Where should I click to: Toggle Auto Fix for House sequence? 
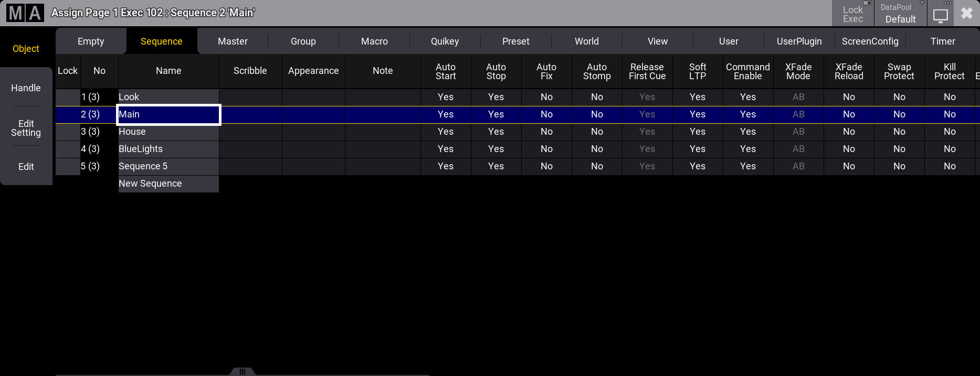pyautogui.click(x=546, y=132)
